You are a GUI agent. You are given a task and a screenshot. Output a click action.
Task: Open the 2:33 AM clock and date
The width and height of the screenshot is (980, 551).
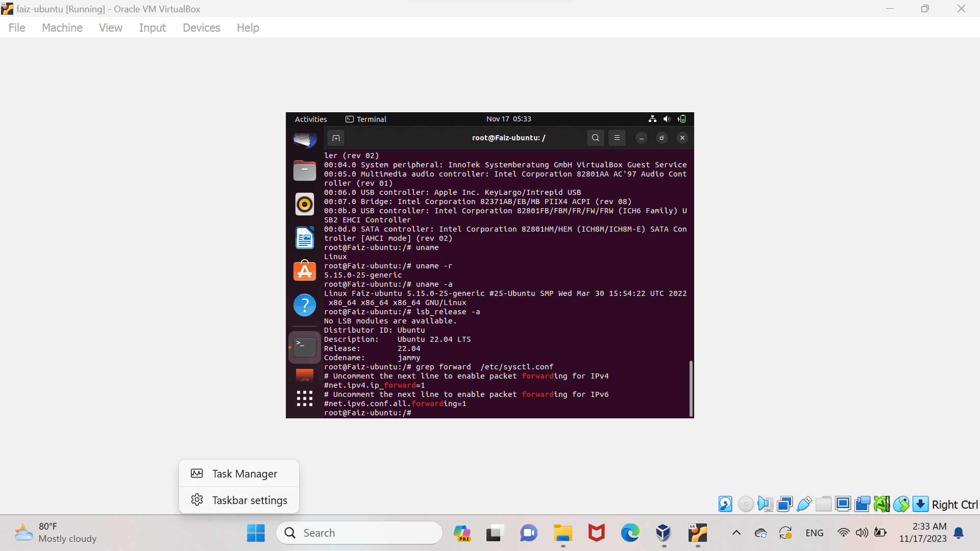pyautogui.click(x=923, y=533)
